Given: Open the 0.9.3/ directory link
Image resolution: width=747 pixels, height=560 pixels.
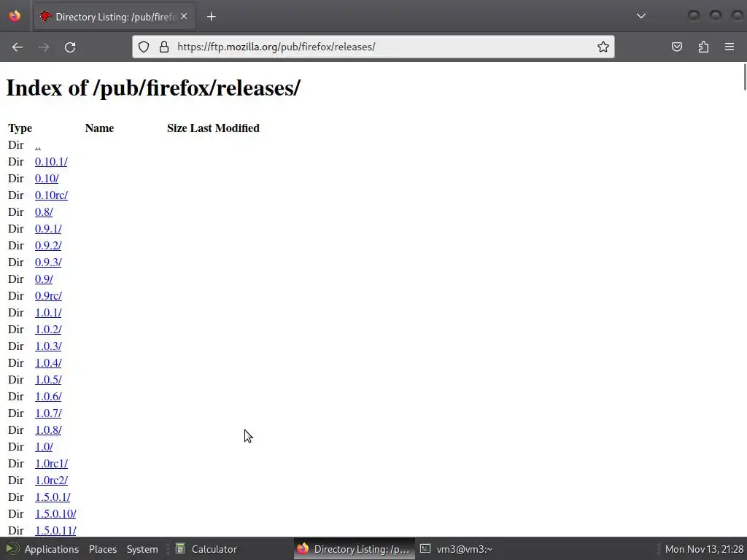Looking at the screenshot, I should [x=48, y=262].
